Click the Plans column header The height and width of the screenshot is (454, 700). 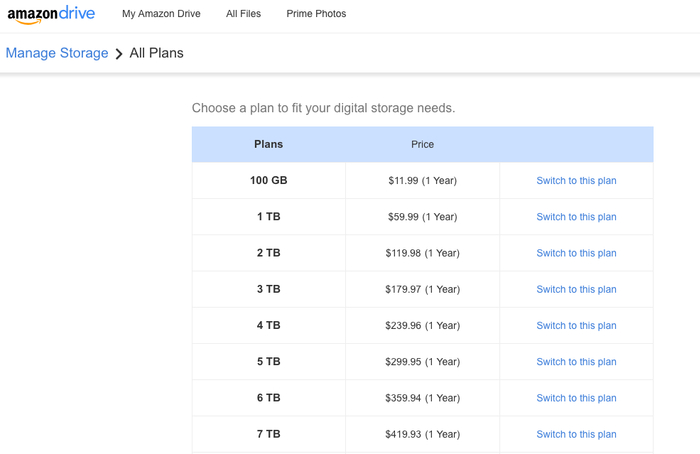[268, 144]
